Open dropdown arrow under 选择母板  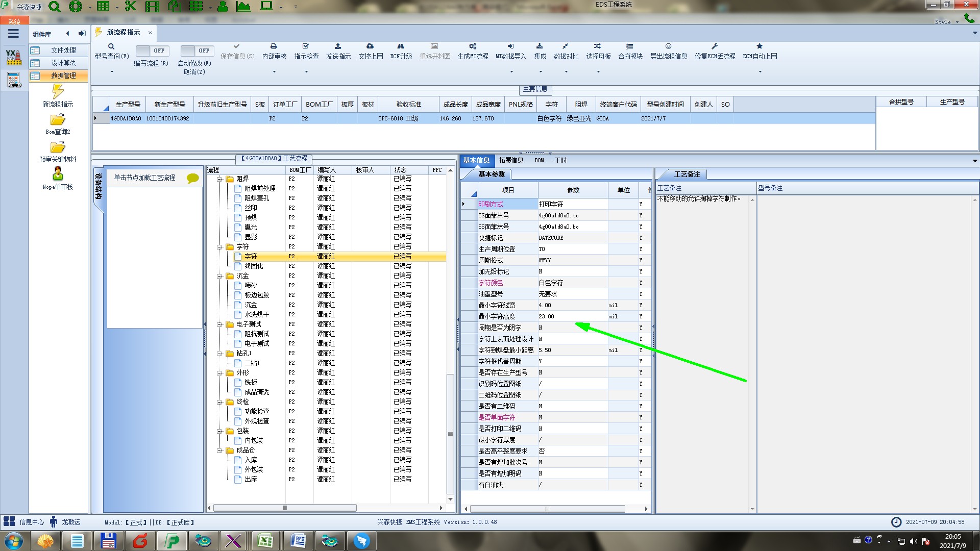(598, 72)
